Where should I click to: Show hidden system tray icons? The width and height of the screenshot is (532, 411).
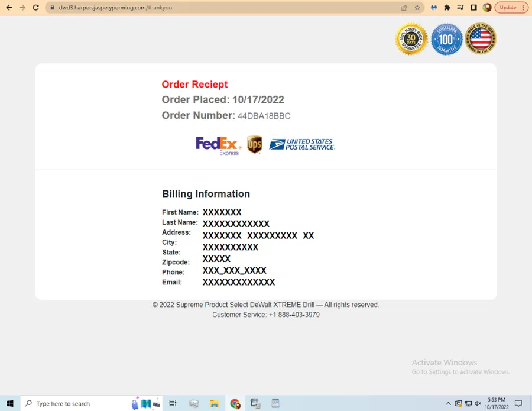(x=448, y=403)
